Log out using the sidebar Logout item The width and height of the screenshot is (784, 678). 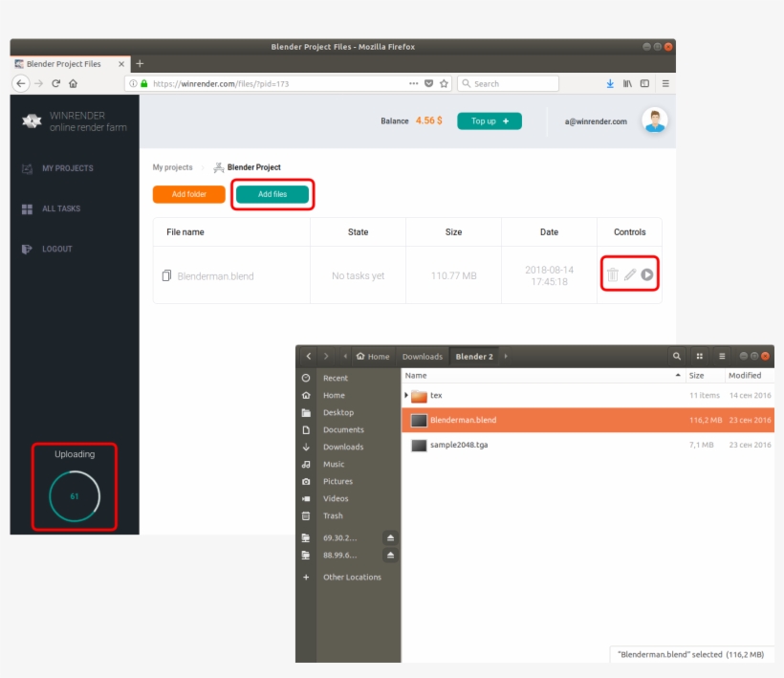coord(57,249)
